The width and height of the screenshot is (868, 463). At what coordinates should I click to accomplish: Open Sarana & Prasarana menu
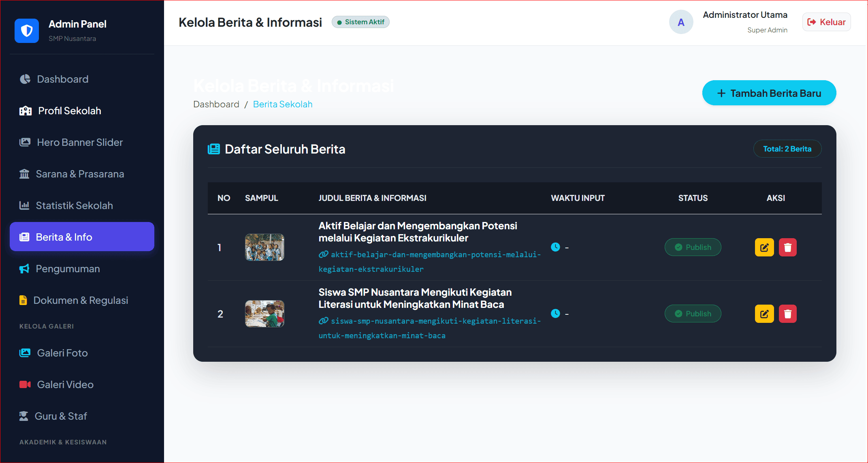pyautogui.click(x=82, y=174)
